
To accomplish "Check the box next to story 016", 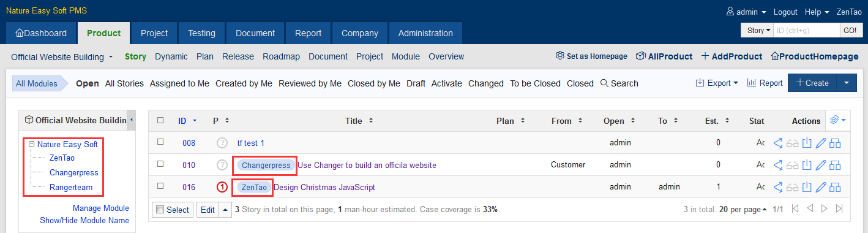I will click(160, 186).
